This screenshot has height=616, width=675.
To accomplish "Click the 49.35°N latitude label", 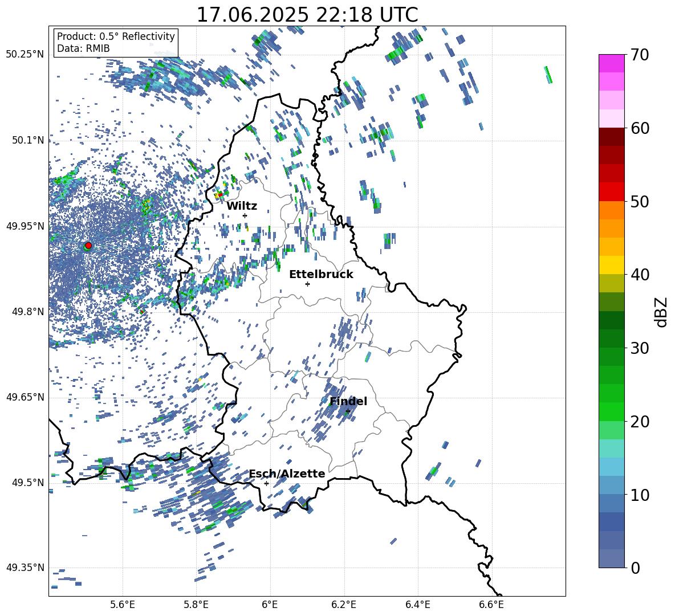I will pos(25,568).
